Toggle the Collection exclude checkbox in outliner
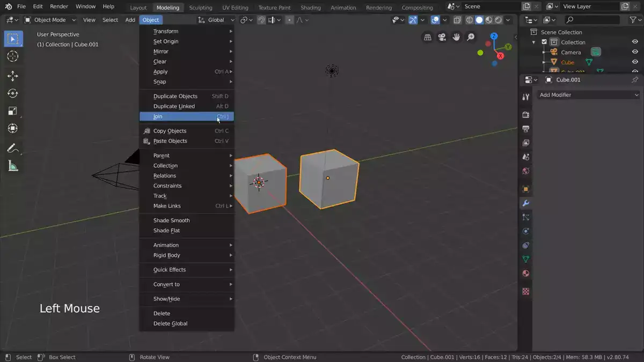This screenshot has width=644, height=362. (544, 42)
